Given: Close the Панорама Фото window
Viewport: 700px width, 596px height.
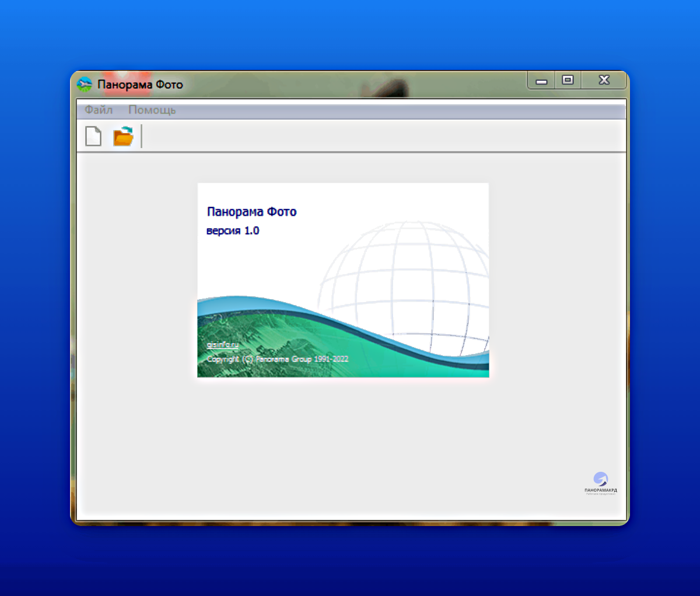Looking at the screenshot, I should point(604,80).
